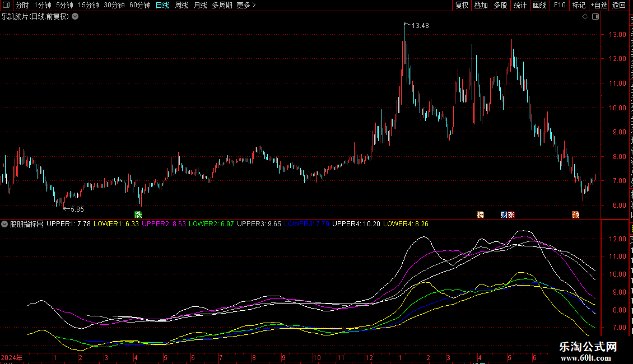Switch to 分时 intraday view
The width and height of the screenshot is (633, 364).
pyautogui.click(x=22, y=5)
